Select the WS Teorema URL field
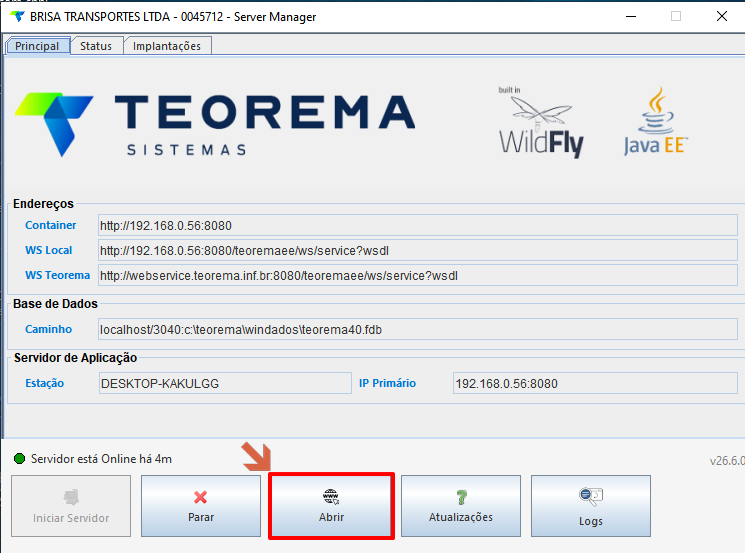This screenshot has height=553, width=745. (418, 276)
